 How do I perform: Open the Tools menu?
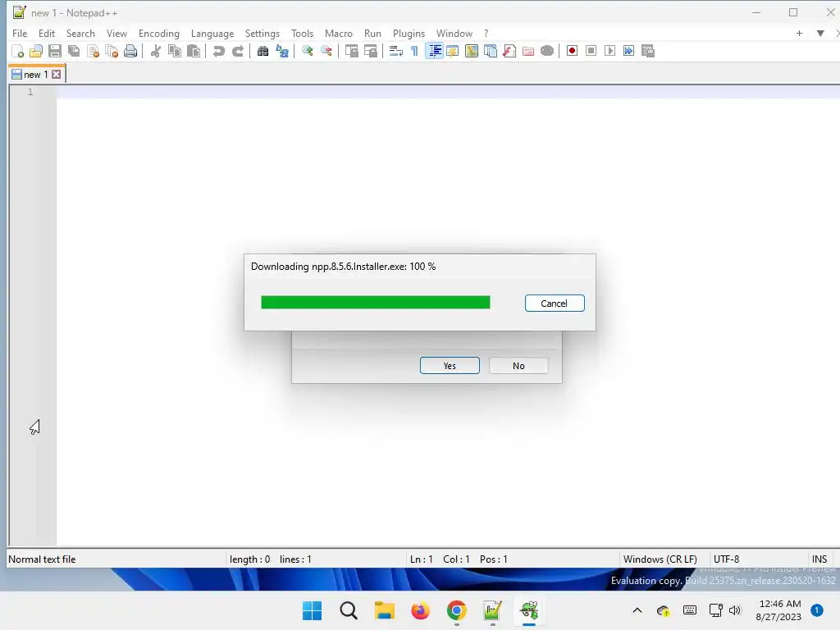click(x=302, y=33)
